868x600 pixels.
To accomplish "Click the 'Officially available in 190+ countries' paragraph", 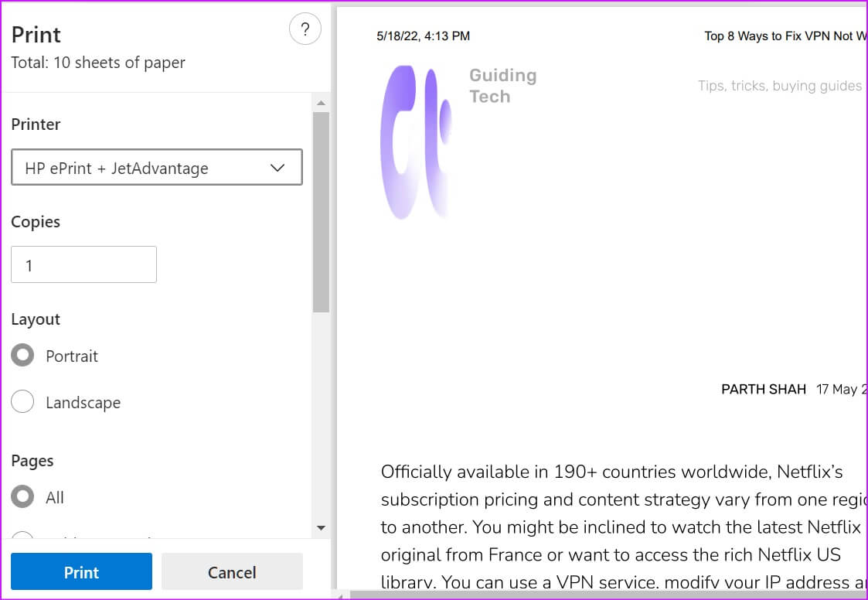I will click(623, 527).
